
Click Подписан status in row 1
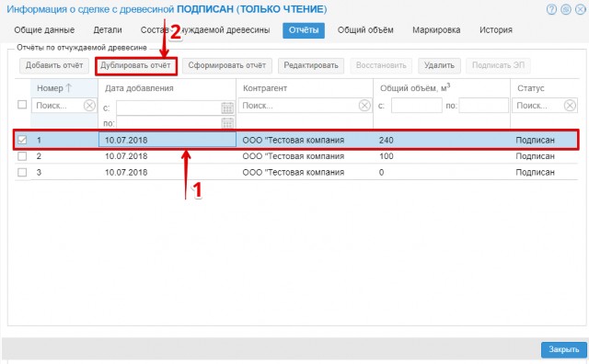(x=535, y=140)
